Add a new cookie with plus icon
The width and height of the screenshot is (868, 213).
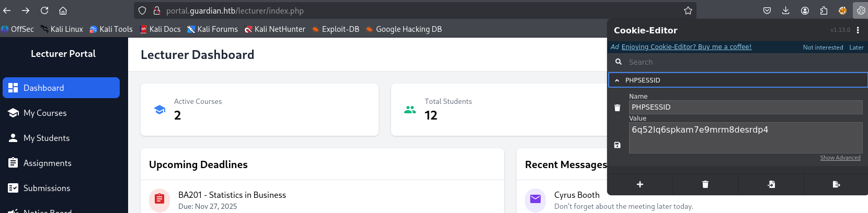[639, 184]
